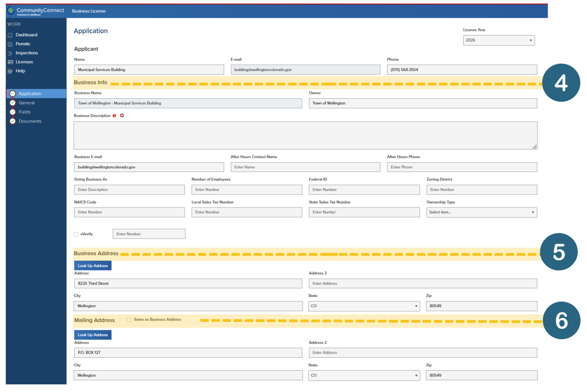Open the business address State dropdown
This screenshot has width=587, height=392.
(364, 306)
